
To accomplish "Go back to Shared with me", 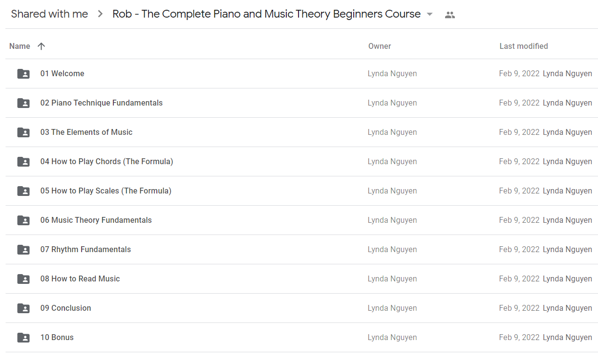I will click(x=49, y=14).
